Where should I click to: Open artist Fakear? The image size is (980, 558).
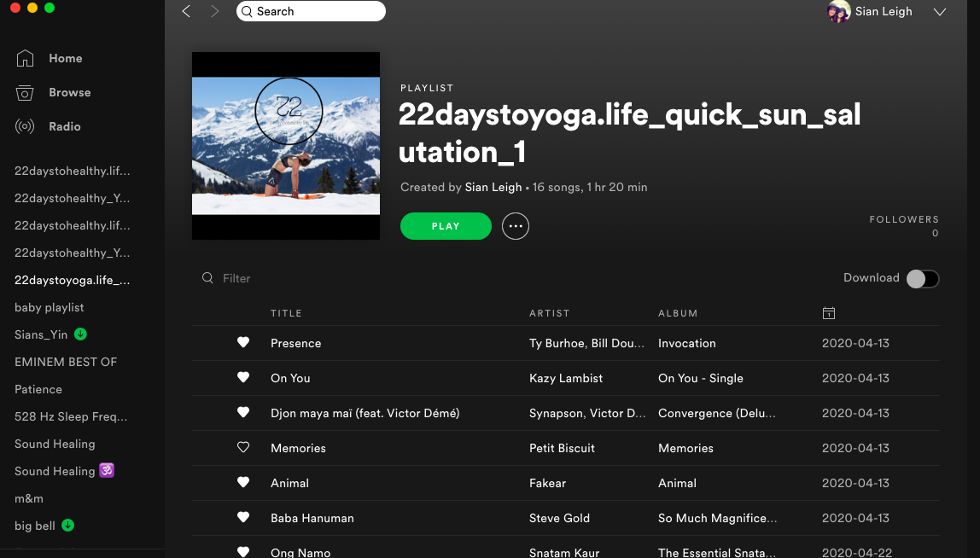pyautogui.click(x=547, y=483)
